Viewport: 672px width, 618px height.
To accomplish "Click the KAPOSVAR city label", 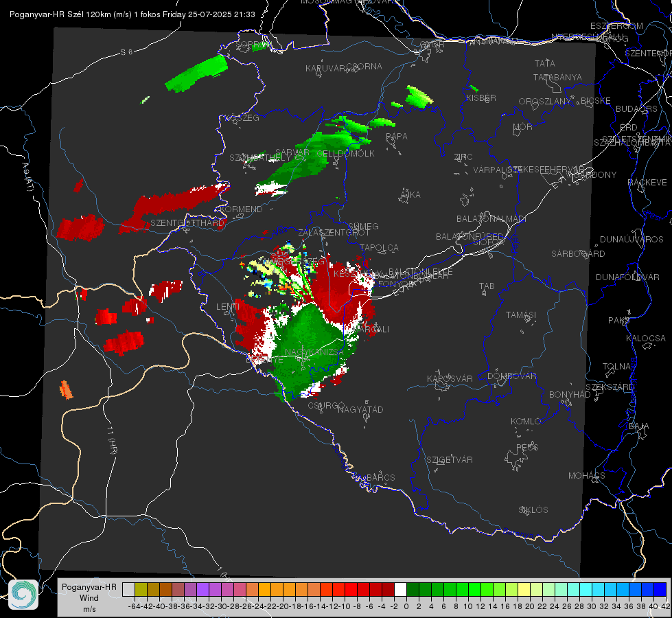I will click(450, 378).
